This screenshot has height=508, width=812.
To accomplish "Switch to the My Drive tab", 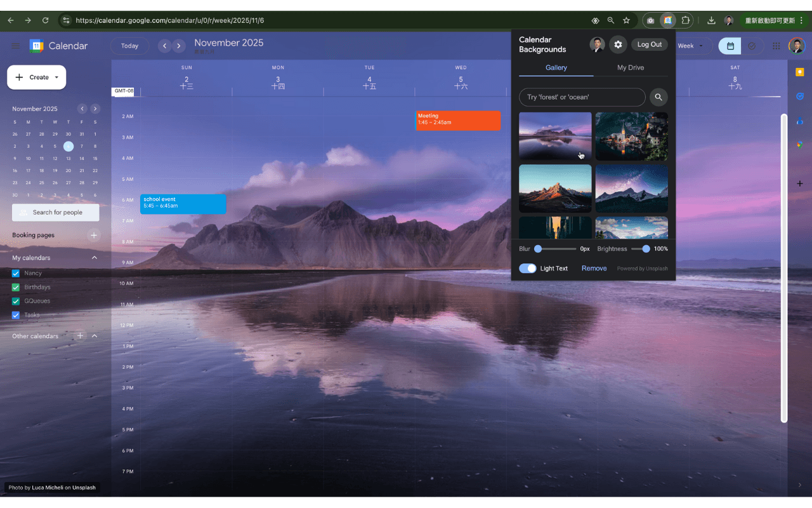I will pos(631,67).
